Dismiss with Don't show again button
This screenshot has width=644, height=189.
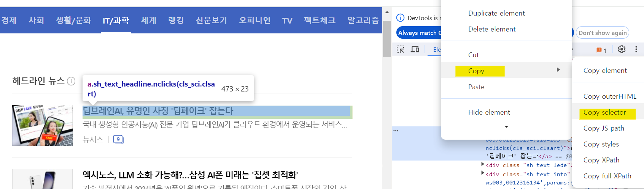(x=603, y=33)
